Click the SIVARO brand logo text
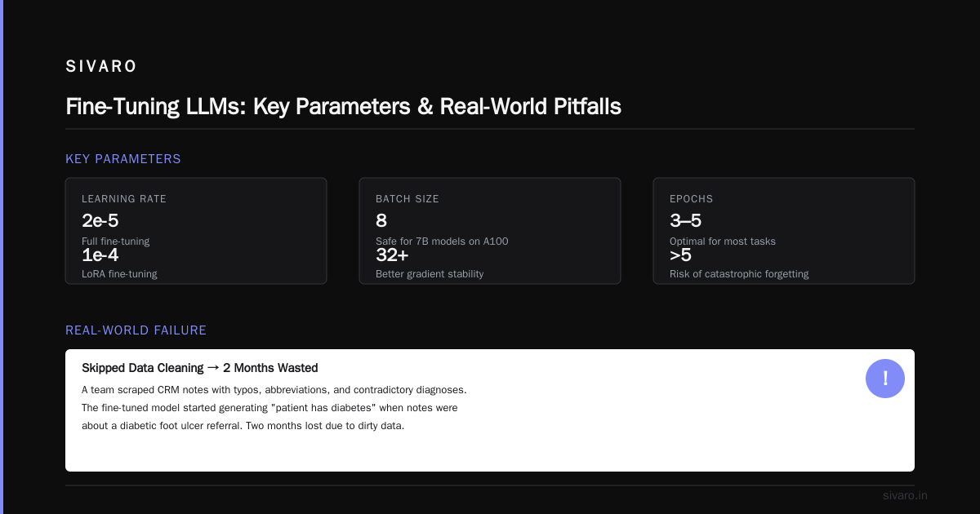 coord(101,67)
